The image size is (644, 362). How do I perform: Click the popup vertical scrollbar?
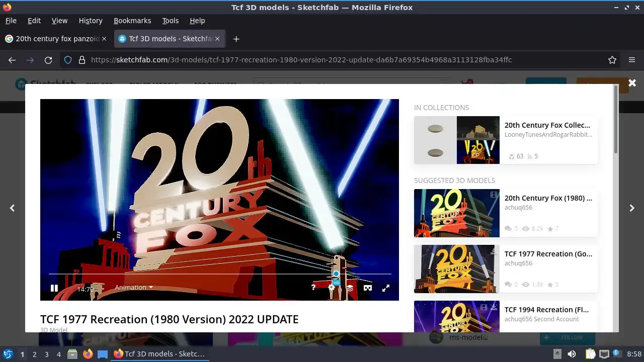click(x=616, y=121)
